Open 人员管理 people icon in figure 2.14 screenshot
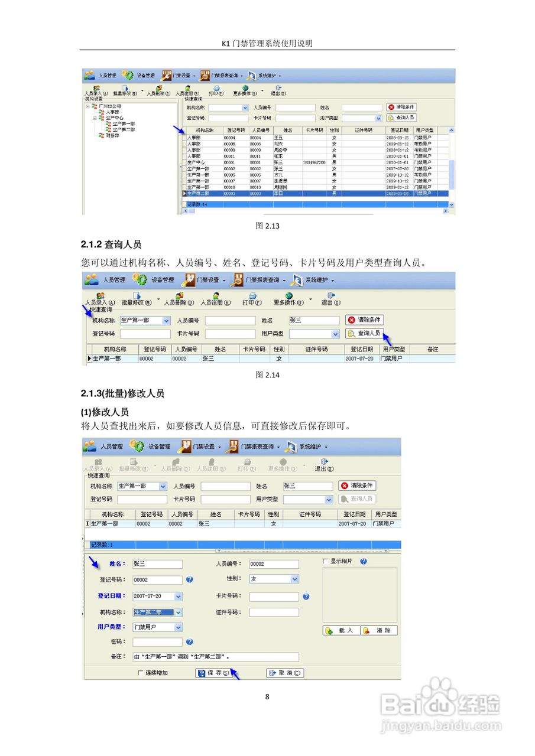Viewport: 535px width, 756px height. click(90, 279)
